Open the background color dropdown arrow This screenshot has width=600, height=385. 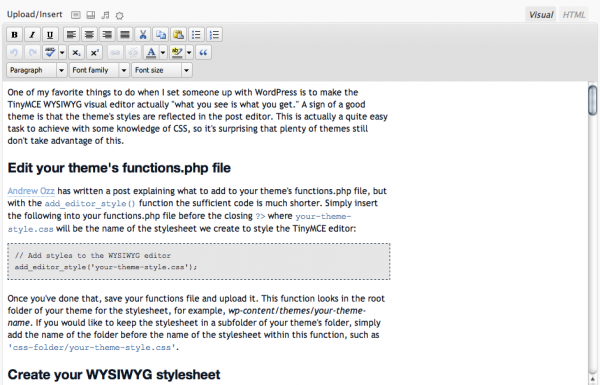point(189,52)
